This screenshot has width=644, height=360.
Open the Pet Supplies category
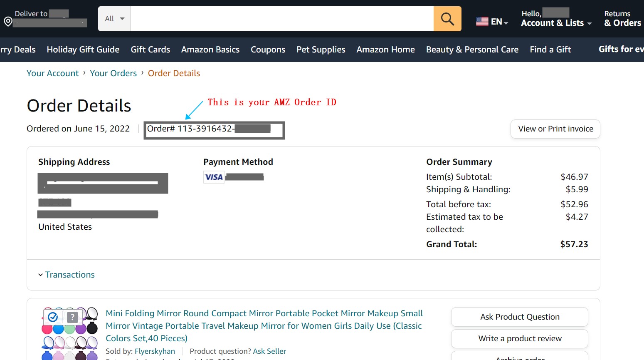321,49
